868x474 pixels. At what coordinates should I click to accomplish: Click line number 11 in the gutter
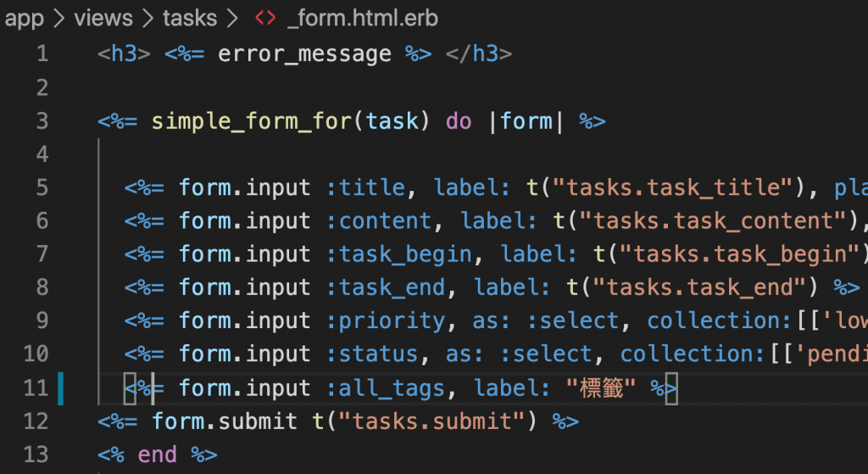36,388
